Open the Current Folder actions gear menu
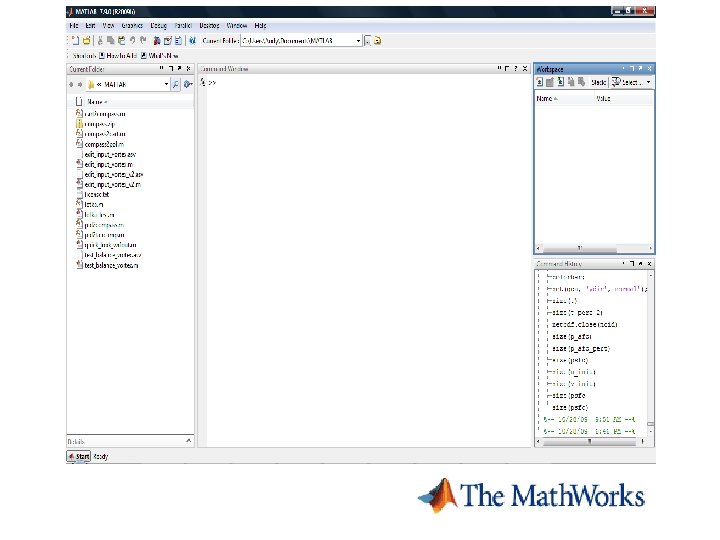The image size is (720, 540). (x=187, y=84)
